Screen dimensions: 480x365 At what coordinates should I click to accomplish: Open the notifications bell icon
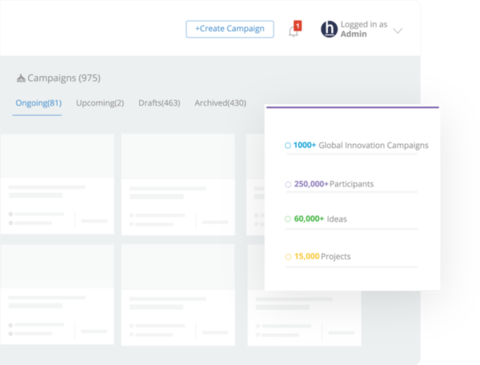[x=293, y=32]
